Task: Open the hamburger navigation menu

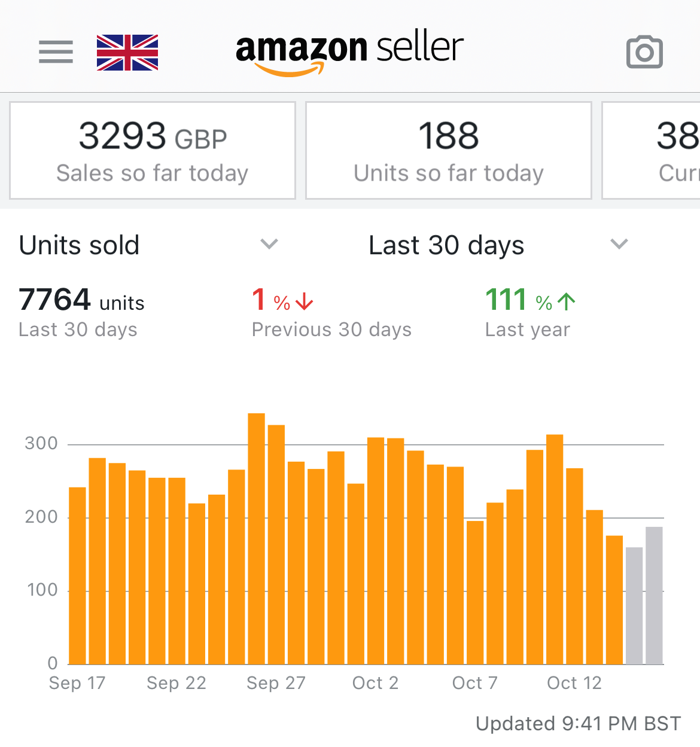Action: pos(56,52)
